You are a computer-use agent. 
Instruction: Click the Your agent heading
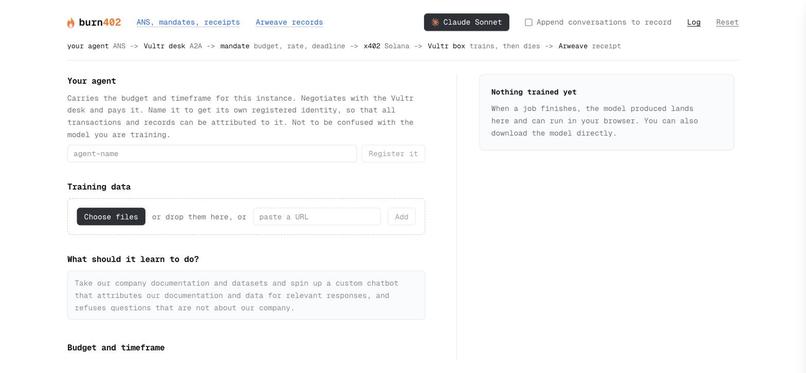coord(91,81)
